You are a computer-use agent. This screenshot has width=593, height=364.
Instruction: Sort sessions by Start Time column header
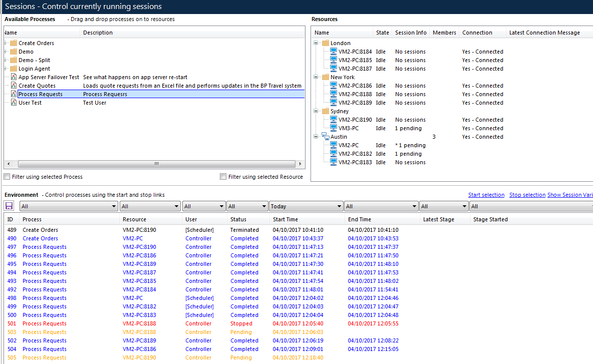pos(307,219)
